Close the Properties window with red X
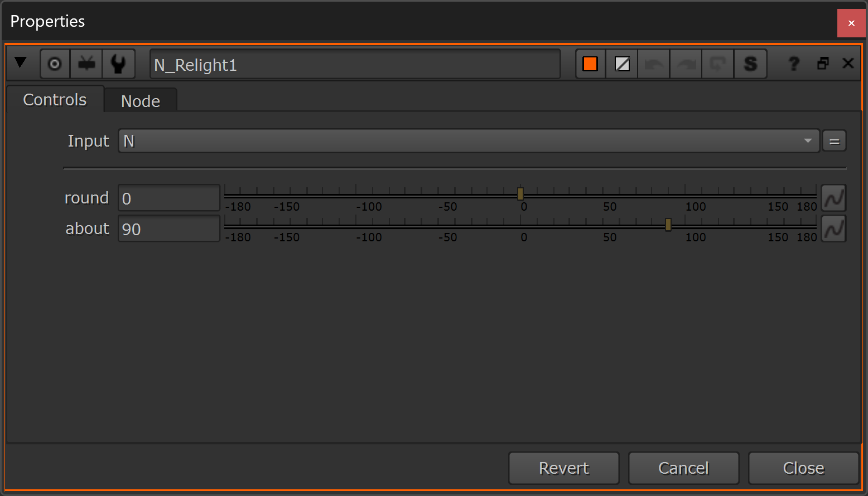Screen dimensions: 868x496 [x=851, y=23]
